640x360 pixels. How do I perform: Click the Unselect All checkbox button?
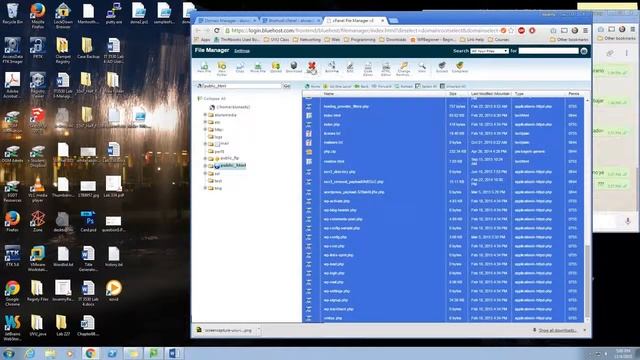(x=453, y=86)
